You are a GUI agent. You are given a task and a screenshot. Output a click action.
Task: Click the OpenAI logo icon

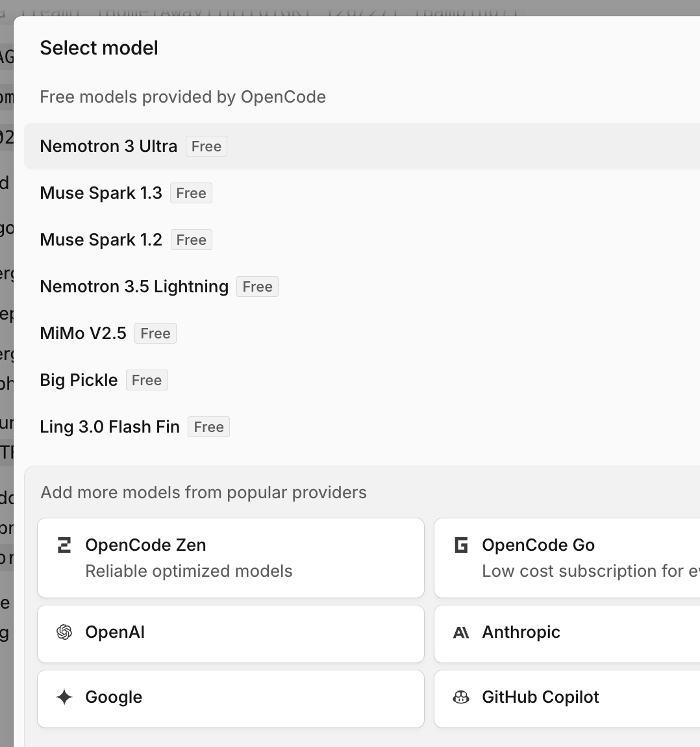click(x=64, y=632)
